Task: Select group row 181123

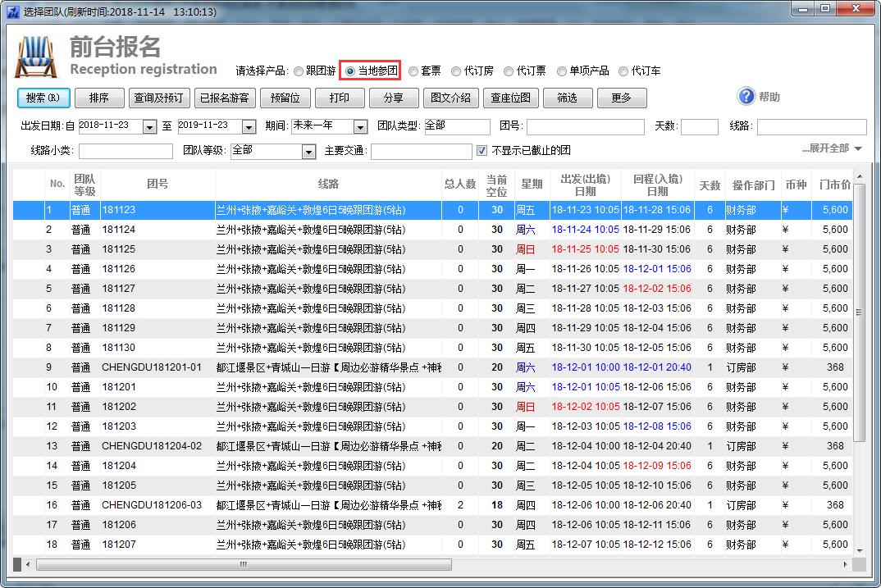Action: coord(432,210)
